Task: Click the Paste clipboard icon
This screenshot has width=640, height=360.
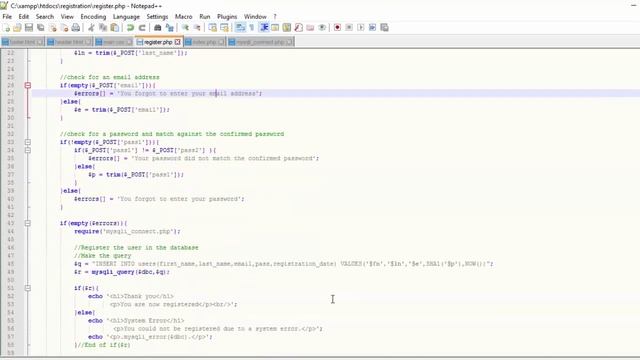Action: point(115,28)
